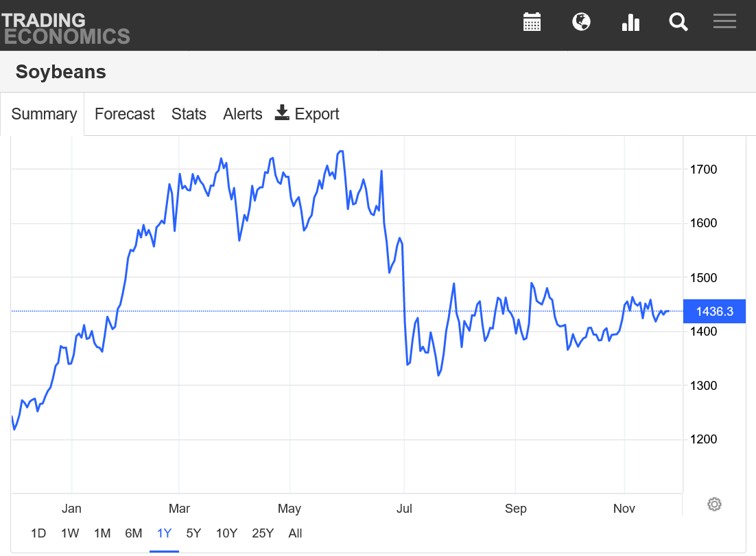The width and height of the screenshot is (756, 556).
Task: Click the Soybeans page heading
Action: tap(61, 71)
